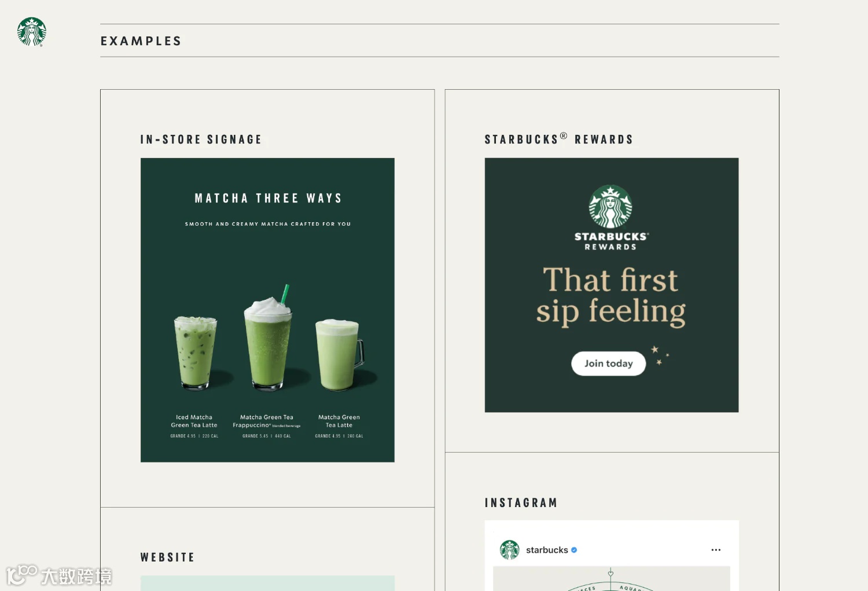868x591 pixels.
Task: Select the hot Matcha Green Tea Latte mug image
Action: (340, 355)
